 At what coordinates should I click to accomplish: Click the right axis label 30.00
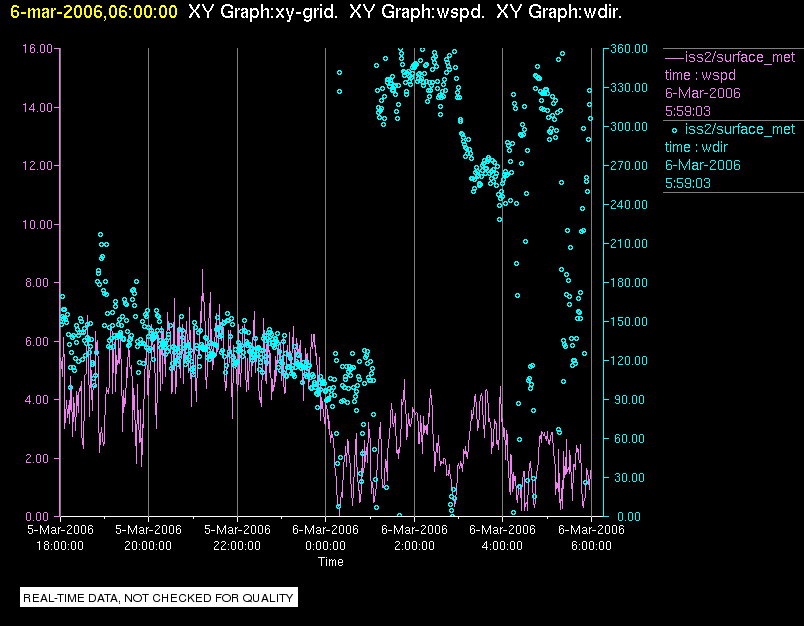pyautogui.click(x=631, y=477)
